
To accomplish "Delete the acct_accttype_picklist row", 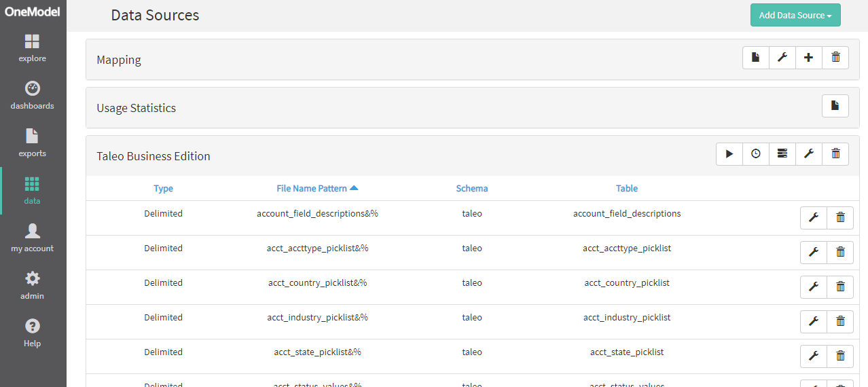I will [840, 253].
